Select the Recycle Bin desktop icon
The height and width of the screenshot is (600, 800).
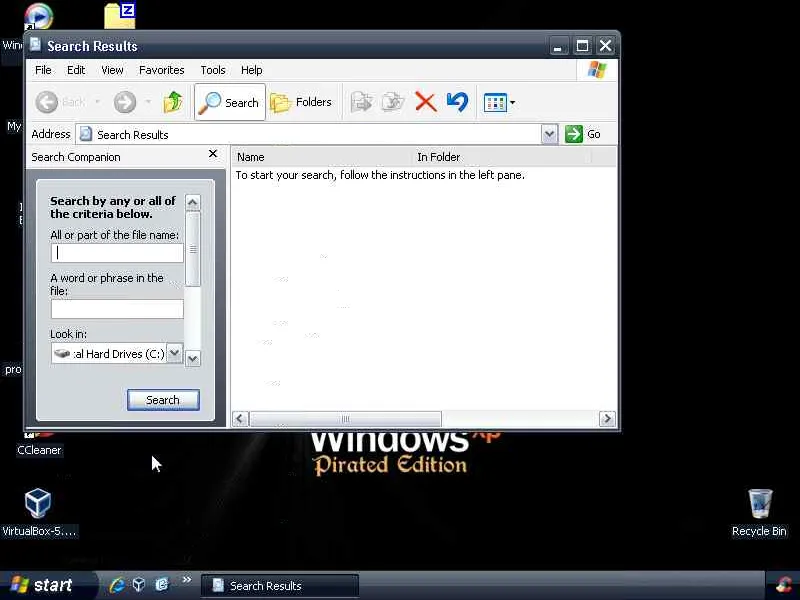[759, 512]
